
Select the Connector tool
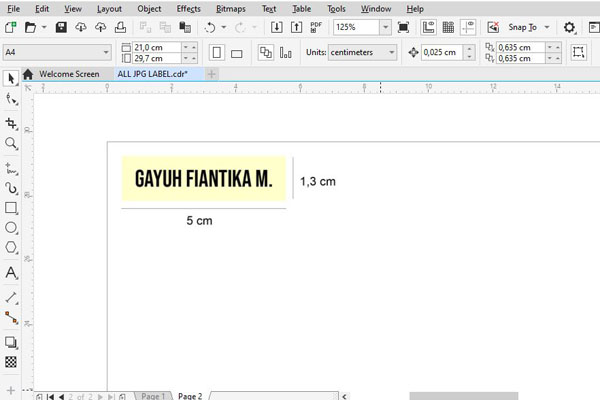point(11,317)
